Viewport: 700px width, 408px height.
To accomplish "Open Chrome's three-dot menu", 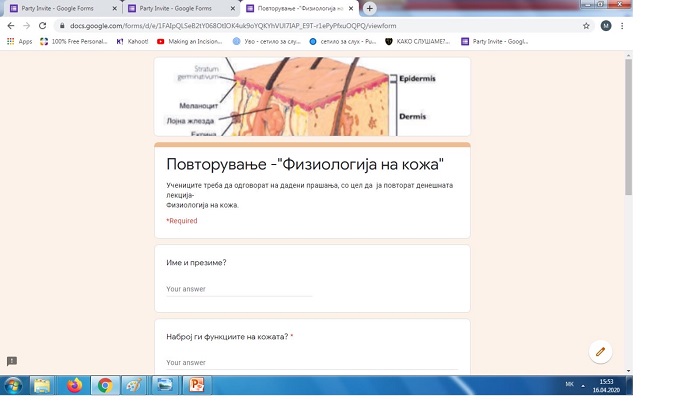I will click(x=622, y=25).
